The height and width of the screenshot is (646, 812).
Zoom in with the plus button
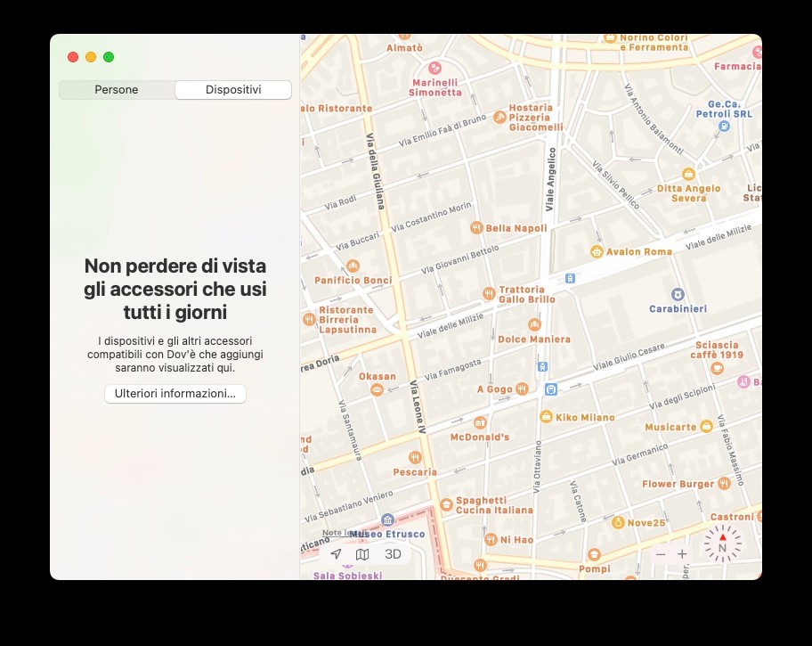(x=682, y=554)
